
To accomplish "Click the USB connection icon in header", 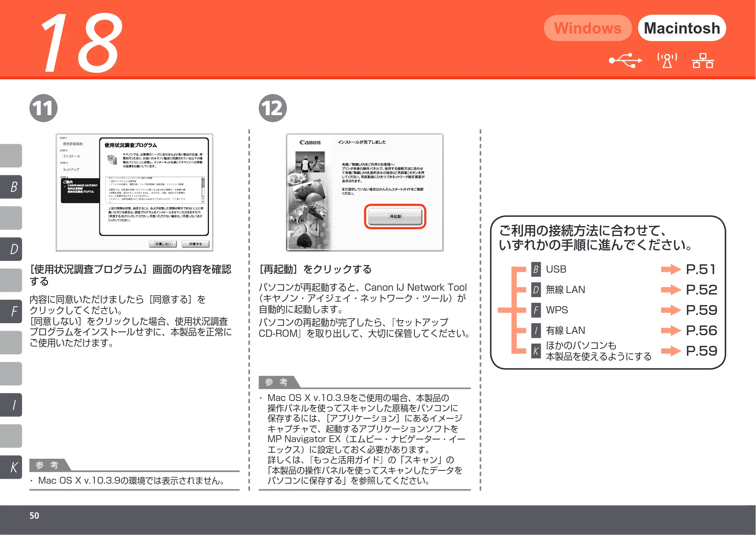I will [625, 60].
